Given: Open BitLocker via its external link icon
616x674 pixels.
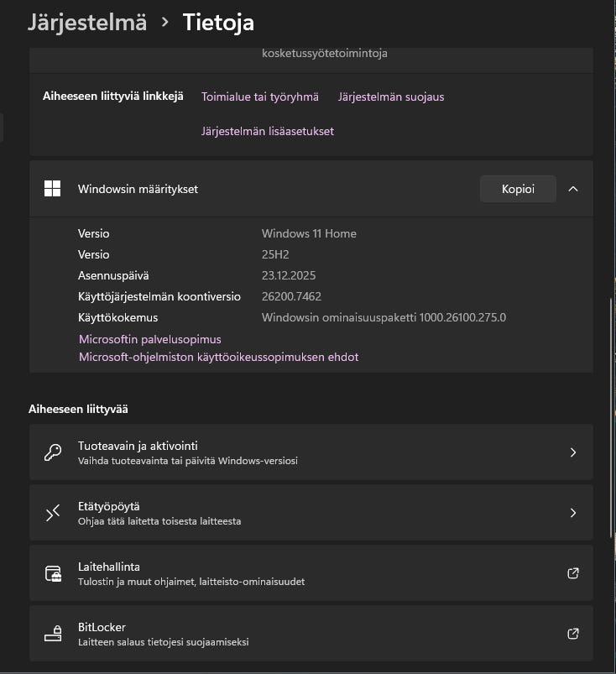Looking at the screenshot, I should point(573,634).
